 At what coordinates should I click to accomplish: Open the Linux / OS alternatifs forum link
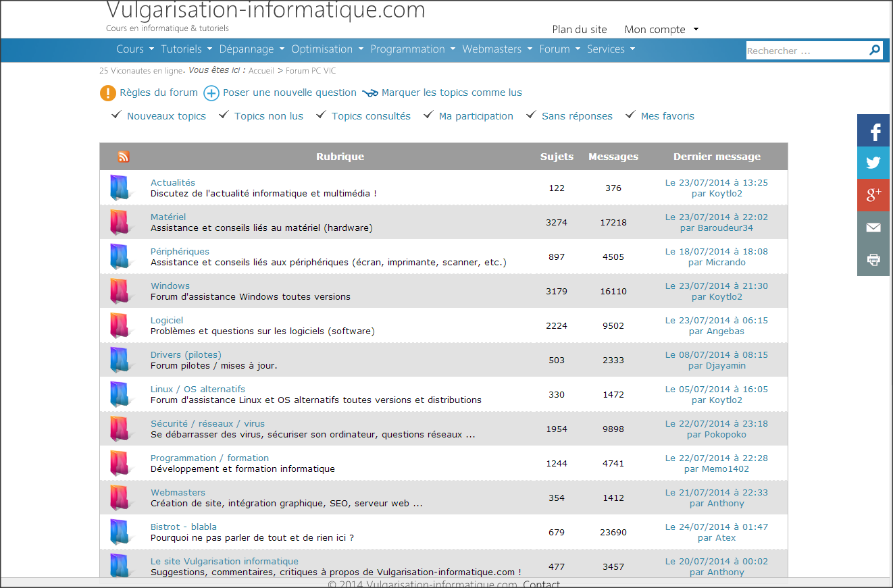click(198, 390)
